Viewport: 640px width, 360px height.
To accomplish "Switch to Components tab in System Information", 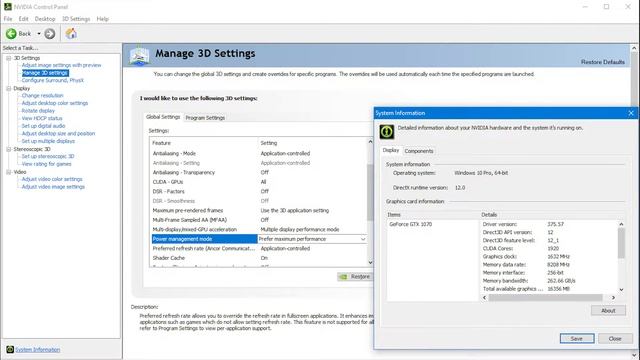I will [x=419, y=151].
